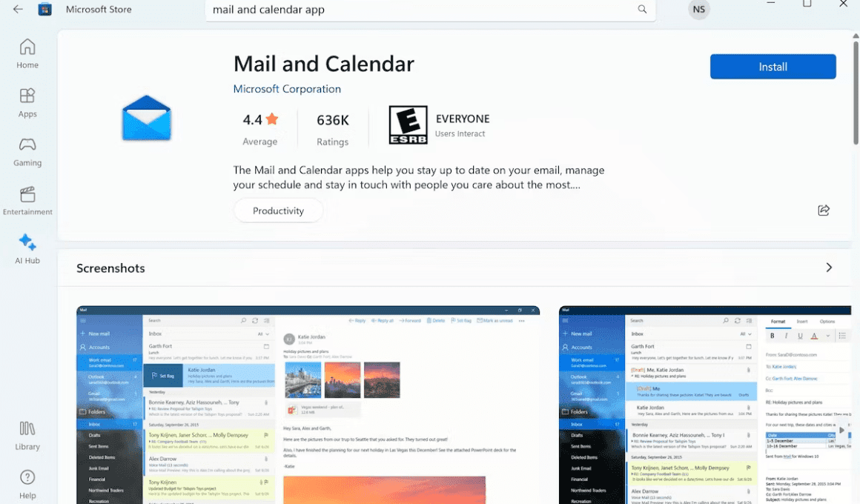This screenshot has width=860, height=504.
Task: Click the share icon for this app
Action: pos(823,210)
